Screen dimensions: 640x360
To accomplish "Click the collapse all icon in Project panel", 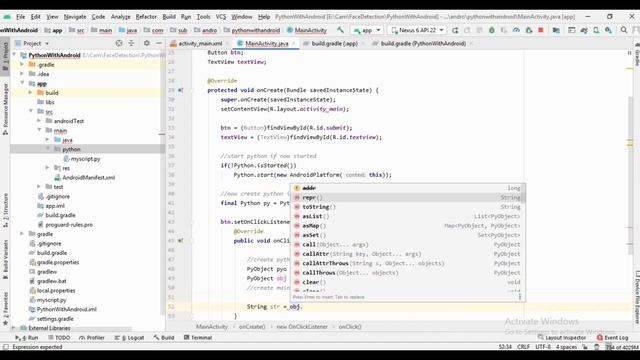I will click(x=131, y=43).
